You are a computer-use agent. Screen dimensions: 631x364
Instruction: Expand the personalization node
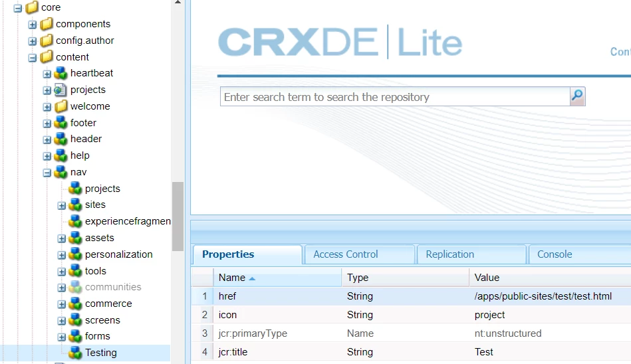point(61,255)
